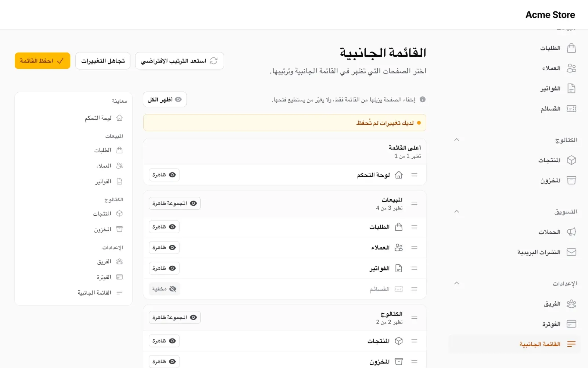The height and width of the screenshot is (368, 588).
Task: Open الفوترة settings in sidebar
Action: point(514,324)
